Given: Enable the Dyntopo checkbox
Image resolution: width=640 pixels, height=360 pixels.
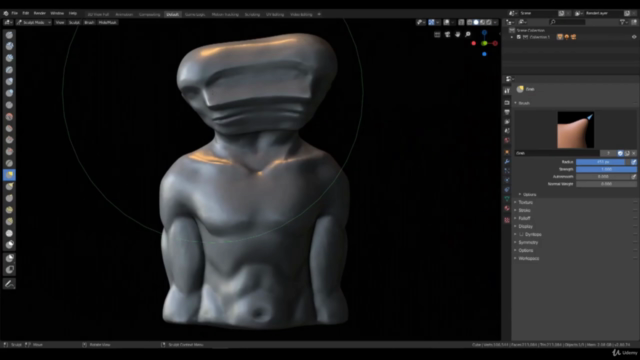Looking at the screenshot, I should click(x=521, y=234).
